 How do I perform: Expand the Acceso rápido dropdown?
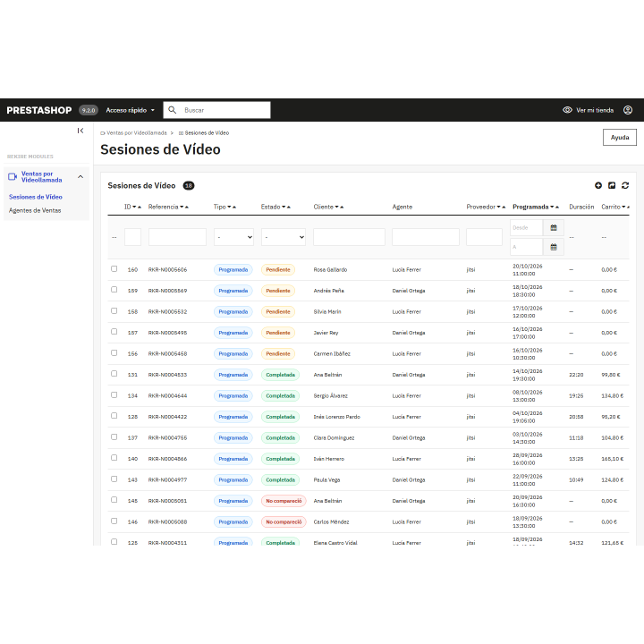[131, 110]
